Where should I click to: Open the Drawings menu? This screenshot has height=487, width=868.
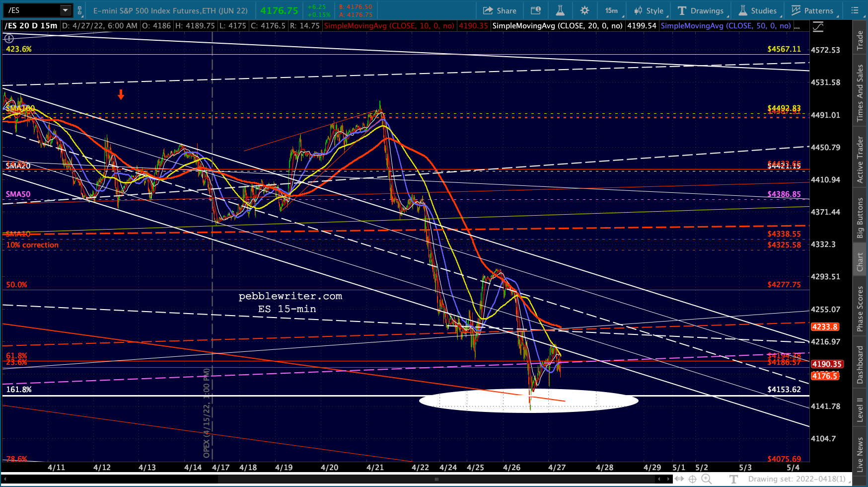tap(700, 10)
